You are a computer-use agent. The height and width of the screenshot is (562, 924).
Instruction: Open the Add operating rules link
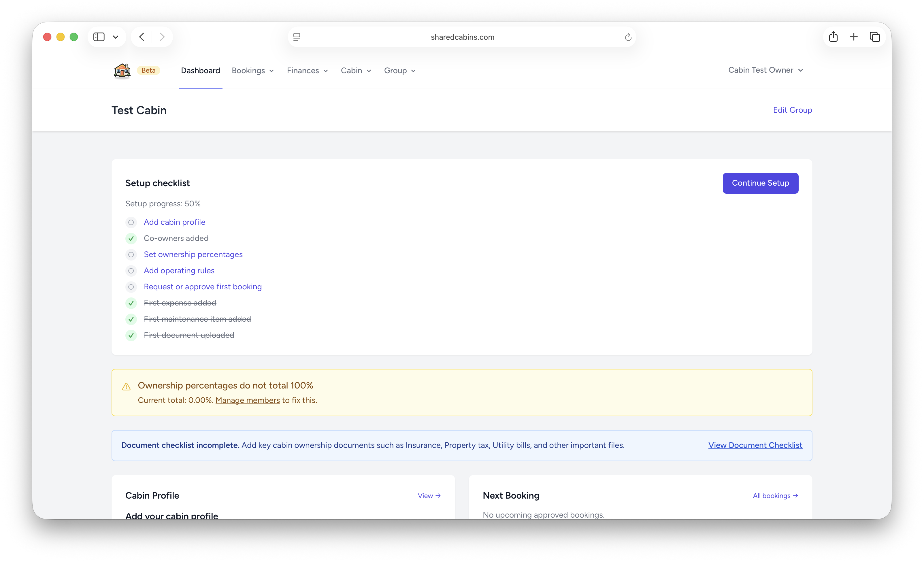[x=179, y=270]
